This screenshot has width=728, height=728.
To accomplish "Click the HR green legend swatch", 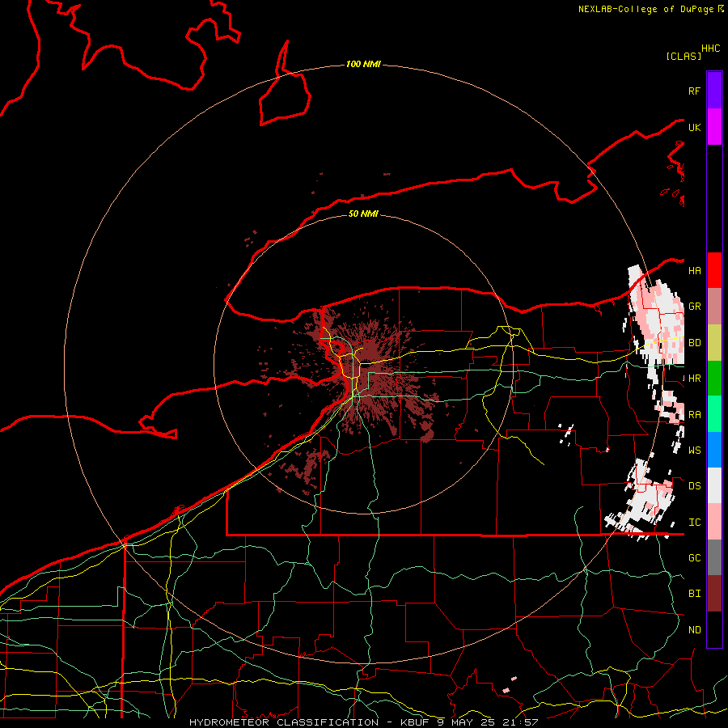I will point(714,379).
